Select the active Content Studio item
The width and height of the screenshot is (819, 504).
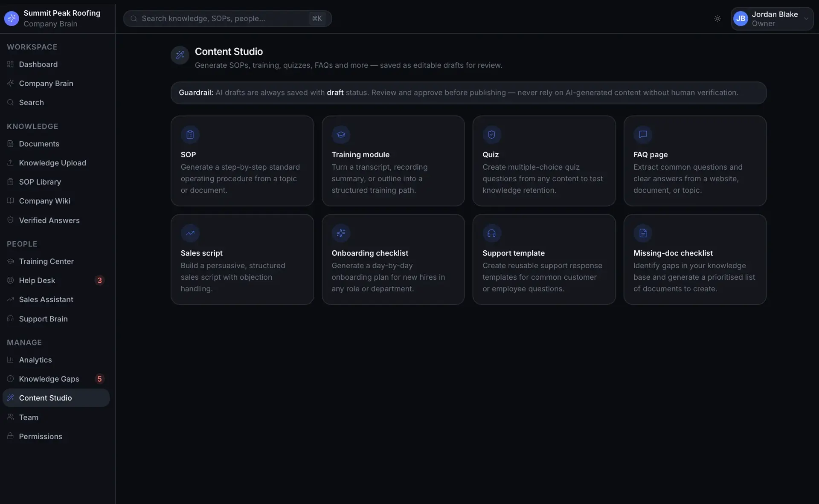point(56,398)
